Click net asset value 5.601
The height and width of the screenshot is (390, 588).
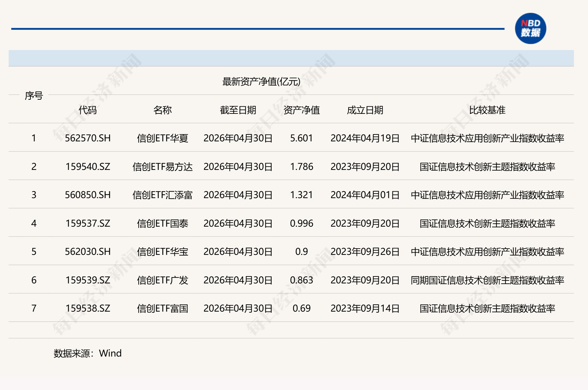(x=301, y=138)
